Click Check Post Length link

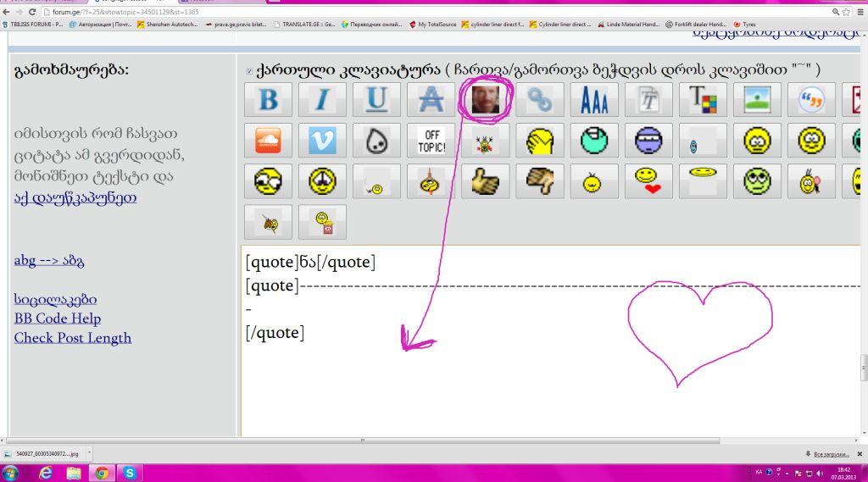[73, 338]
